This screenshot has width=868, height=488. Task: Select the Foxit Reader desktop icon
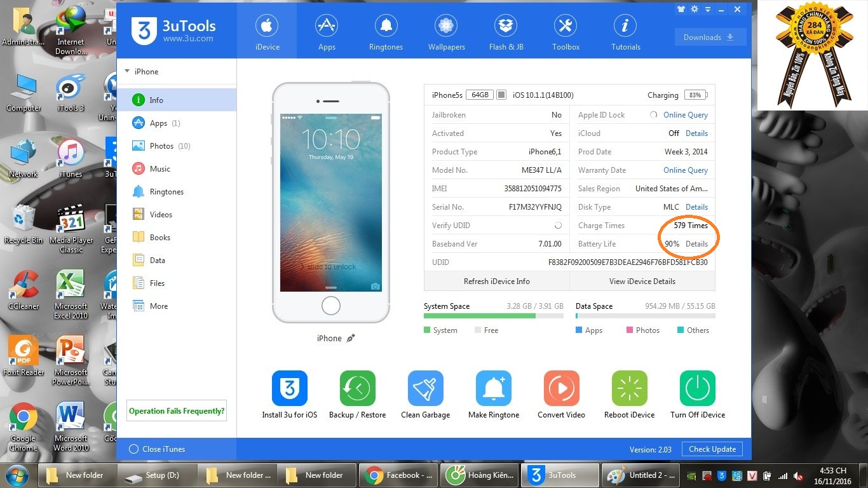tap(24, 357)
